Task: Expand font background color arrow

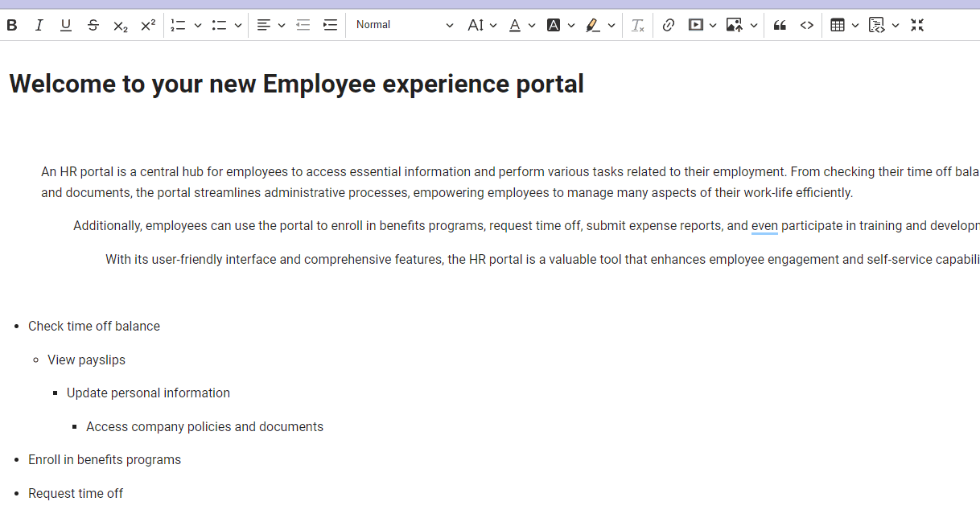Action: (571, 25)
